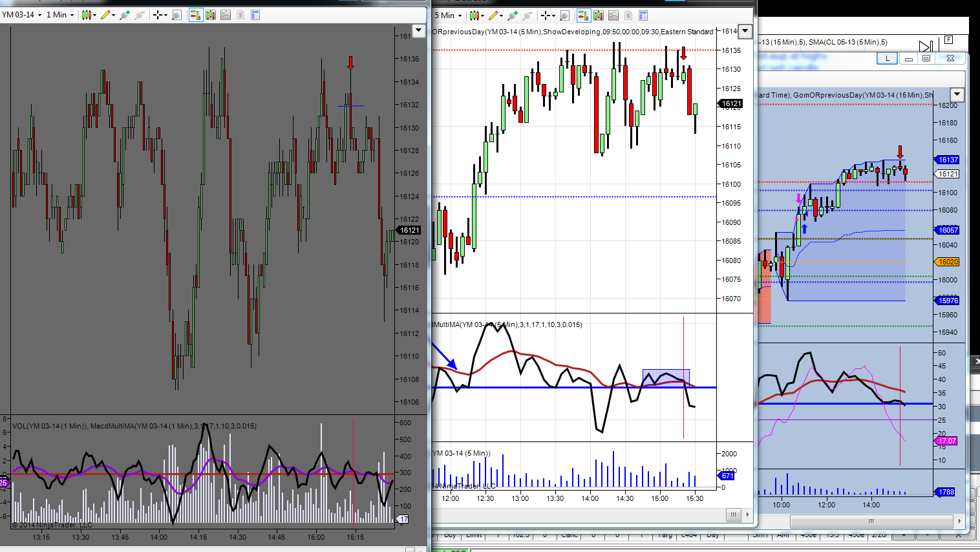Image resolution: width=980 pixels, height=552 pixels.
Task: Select crosshair cursor in 5 Min chart
Action: click(x=546, y=16)
